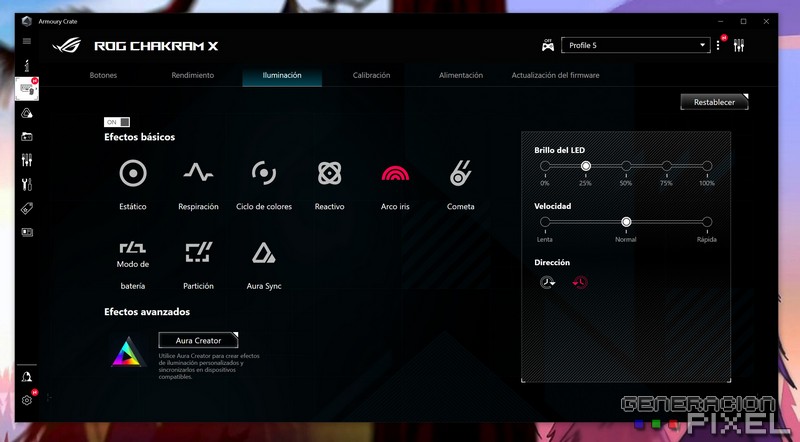The image size is (800, 442).
Task: Open the game library sidebar icon
Action: 27,137
